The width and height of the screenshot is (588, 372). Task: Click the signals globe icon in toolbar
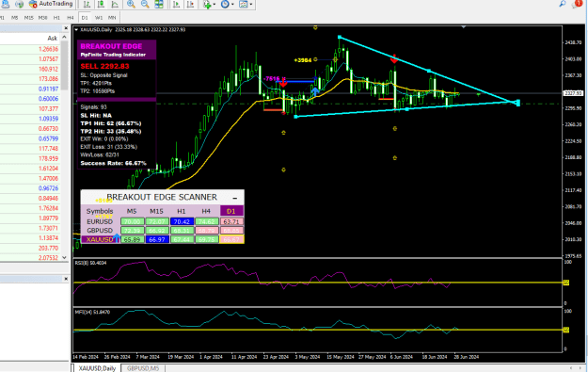(x=19, y=4)
